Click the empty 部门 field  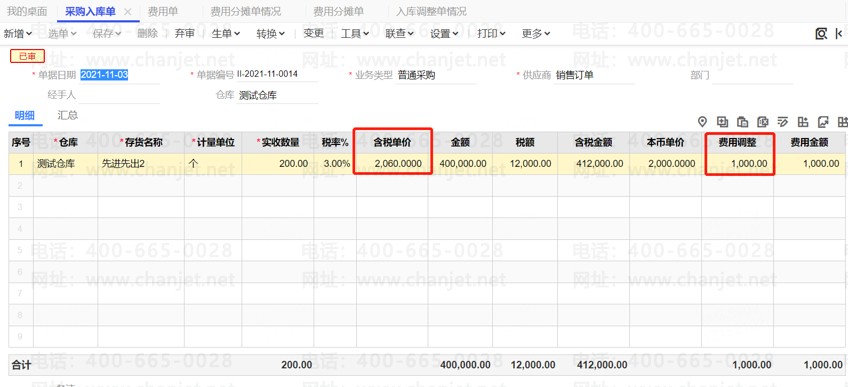[x=752, y=75]
